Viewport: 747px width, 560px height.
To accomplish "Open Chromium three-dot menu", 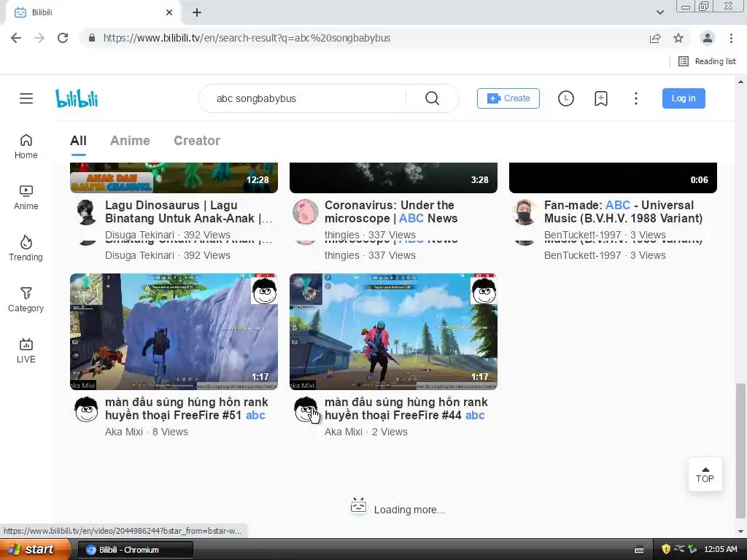I will [731, 38].
